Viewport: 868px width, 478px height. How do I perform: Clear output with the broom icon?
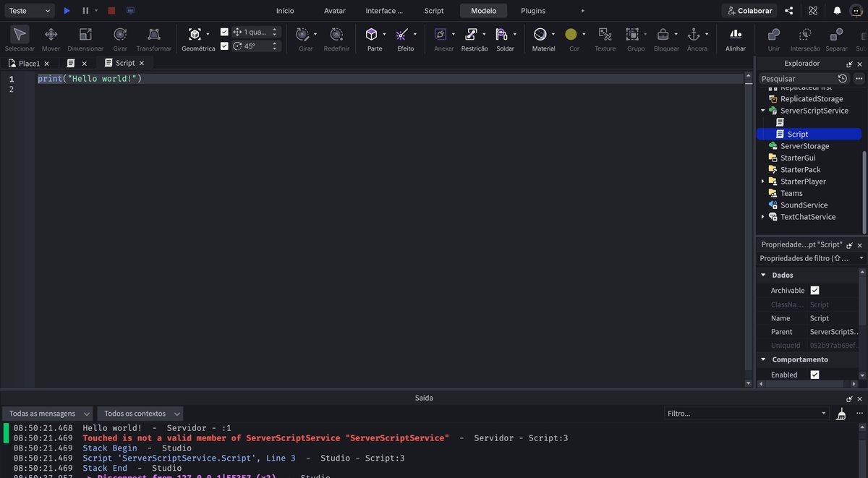841,414
